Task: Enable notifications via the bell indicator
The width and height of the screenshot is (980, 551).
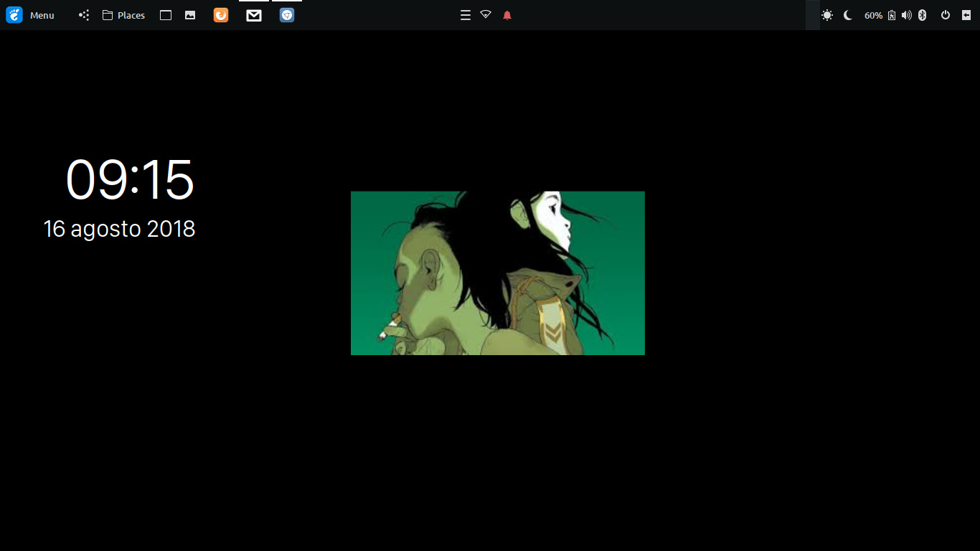Action: pos(508,14)
